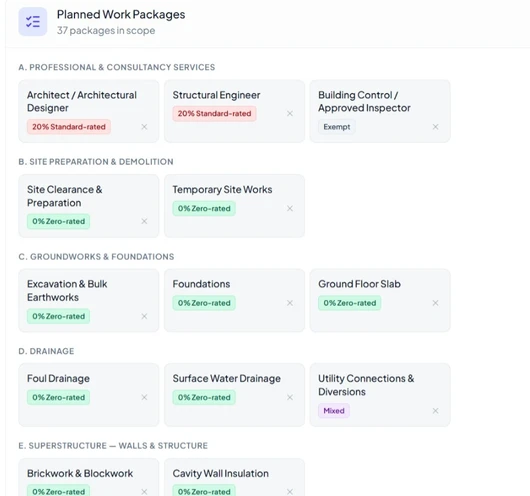The image size is (530, 496).
Task: Select the Architect / Architectural Designer title
Action: [x=82, y=101]
